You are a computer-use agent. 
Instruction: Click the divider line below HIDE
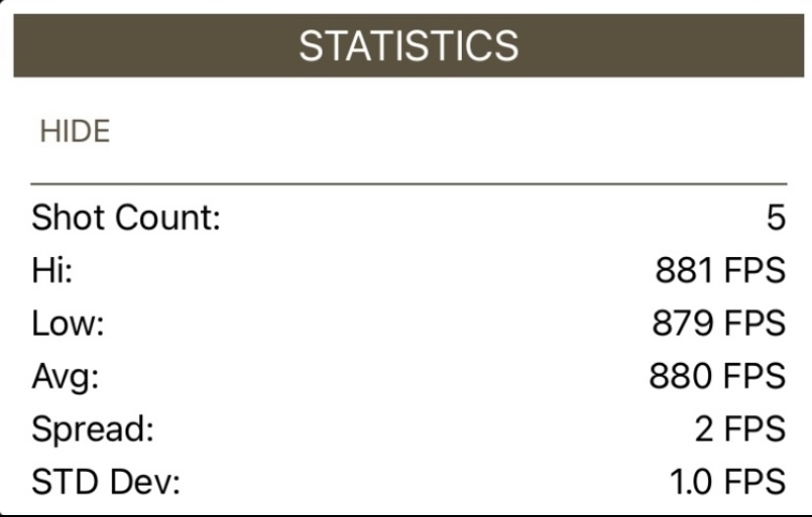(409, 183)
